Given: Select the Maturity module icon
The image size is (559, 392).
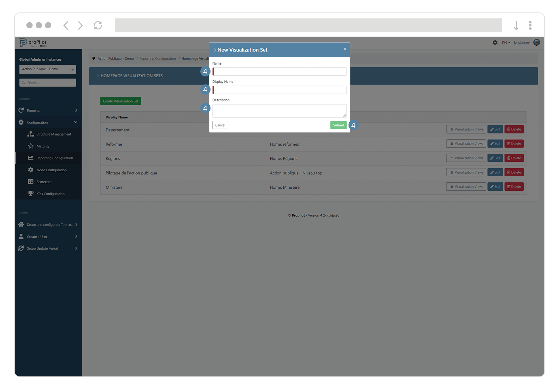Looking at the screenshot, I should 31,146.
